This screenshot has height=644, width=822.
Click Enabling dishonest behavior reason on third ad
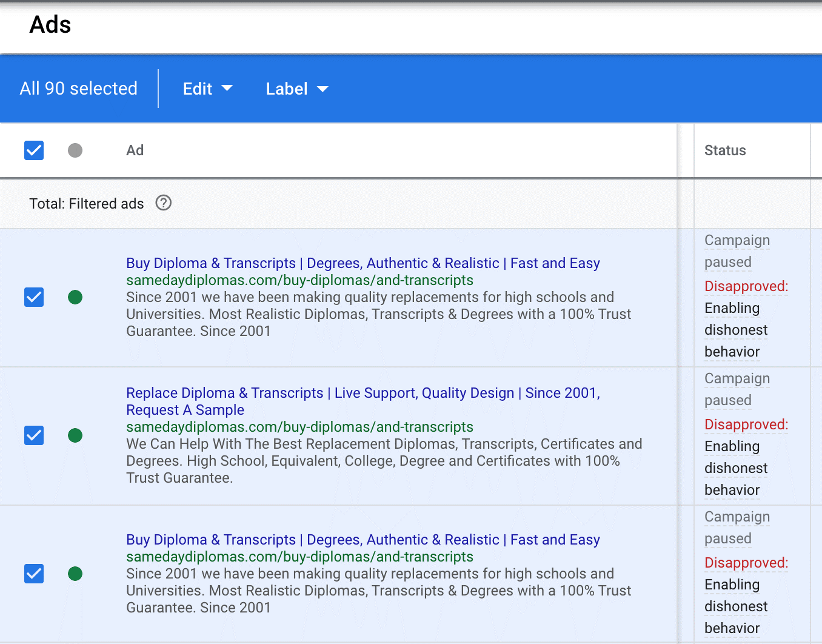point(736,606)
